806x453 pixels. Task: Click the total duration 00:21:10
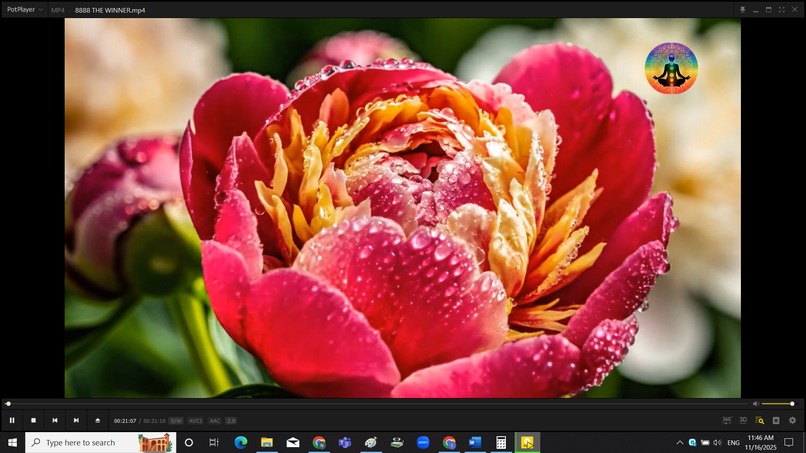tap(154, 421)
